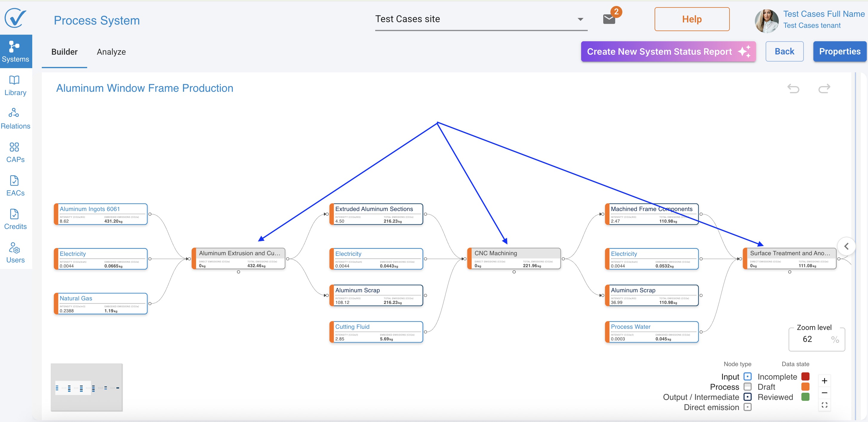Screen dimensions: 868x422
Task: Open the Library sidebar section
Action: point(15,85)
